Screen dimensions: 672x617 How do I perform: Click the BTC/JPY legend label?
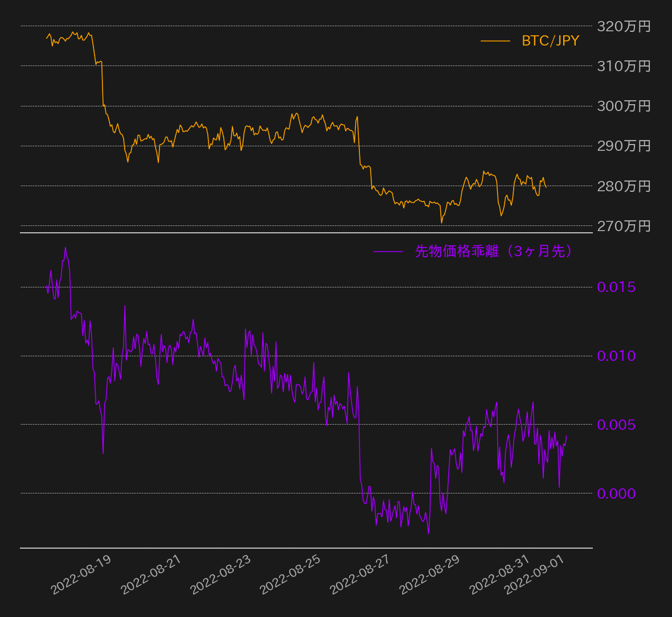[550, 41]
